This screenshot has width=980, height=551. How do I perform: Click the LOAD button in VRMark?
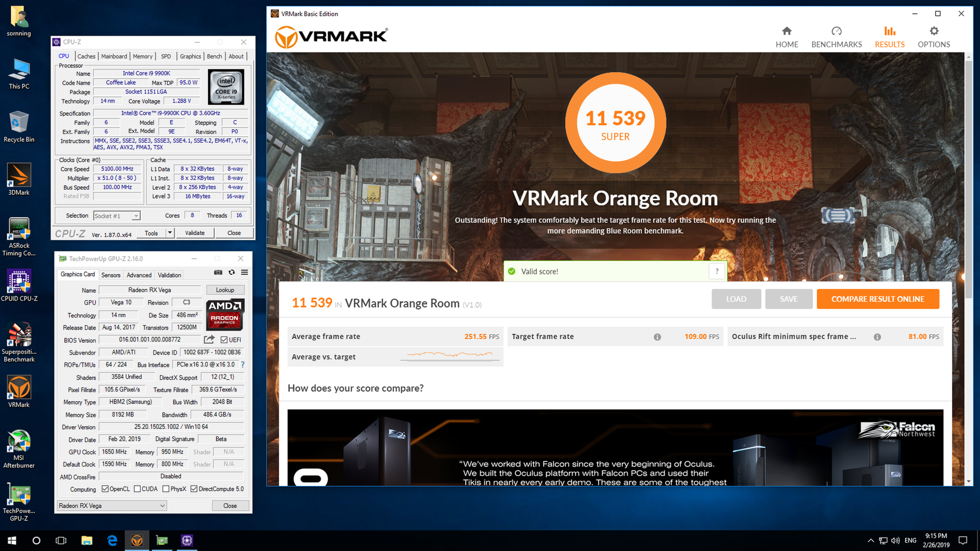coord(736,299)
